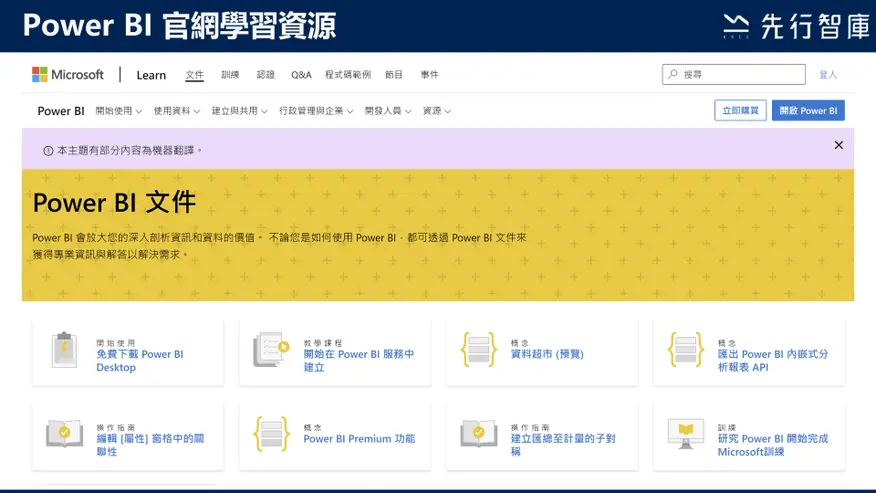
Task: Open the 開始在 Power BI 服務中建立 link
Action: (x=359, y=361)
